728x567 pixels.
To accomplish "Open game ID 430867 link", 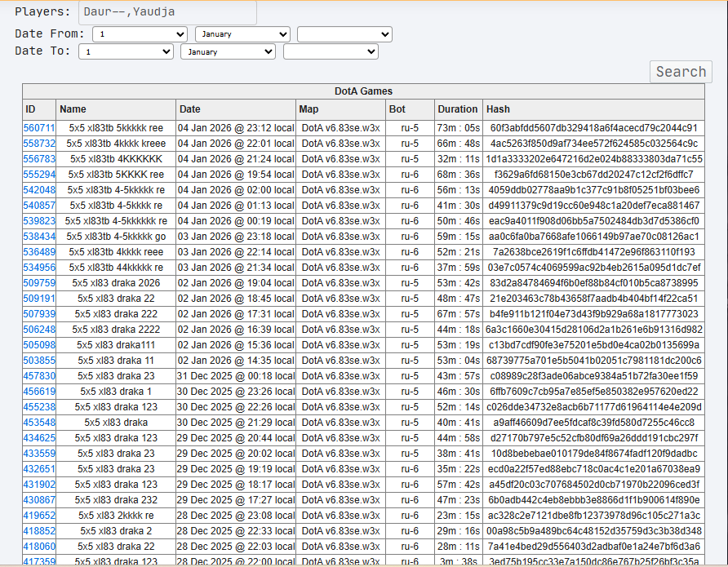I will click(39, 500).
